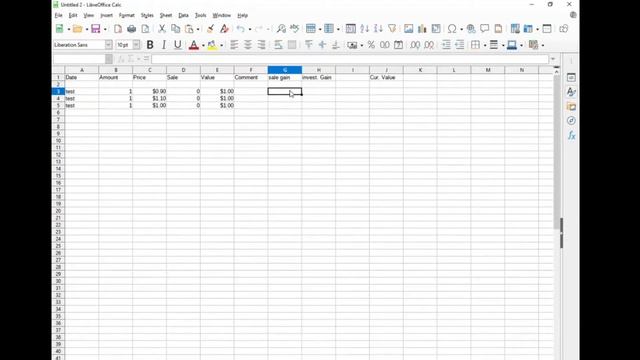640x360 pixels.
Task: Toggle italic formatting
Action: pyautogui.click(x=164, y=45)
